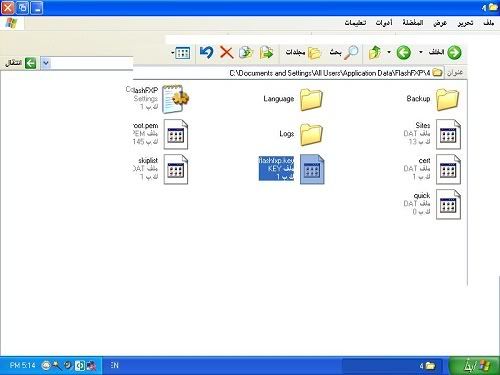Click the green Back arrow button
The width and height of the screenshot is (500, 375).
[x=447, y=52]
